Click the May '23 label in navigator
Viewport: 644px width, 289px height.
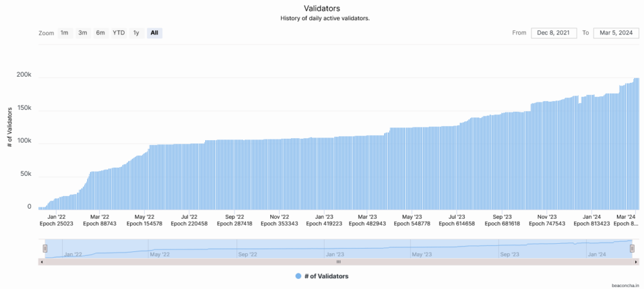(422, 254)
